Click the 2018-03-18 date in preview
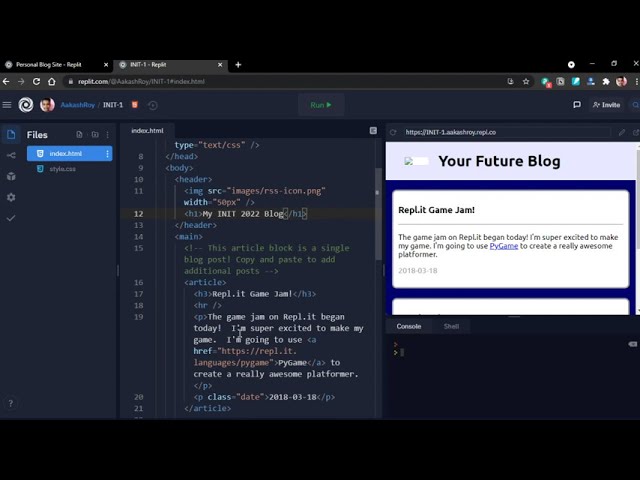The width and height of the screenshot is (640, 480). tap(418, 270)
